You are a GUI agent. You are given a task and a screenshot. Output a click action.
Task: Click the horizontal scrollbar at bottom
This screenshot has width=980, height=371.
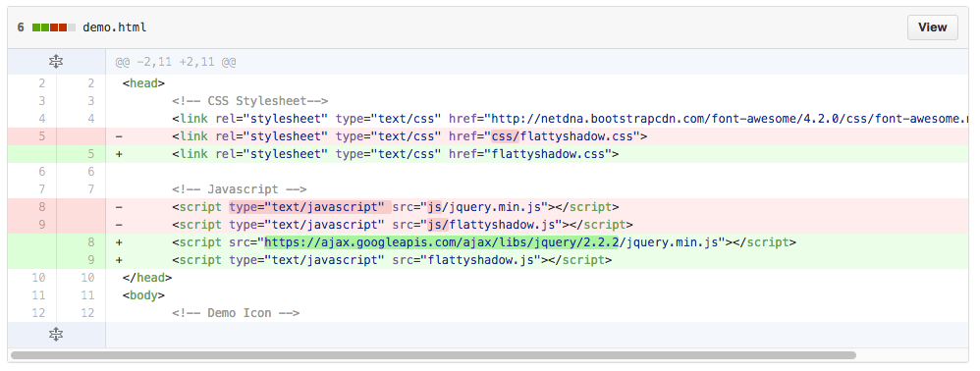(433, 355)
